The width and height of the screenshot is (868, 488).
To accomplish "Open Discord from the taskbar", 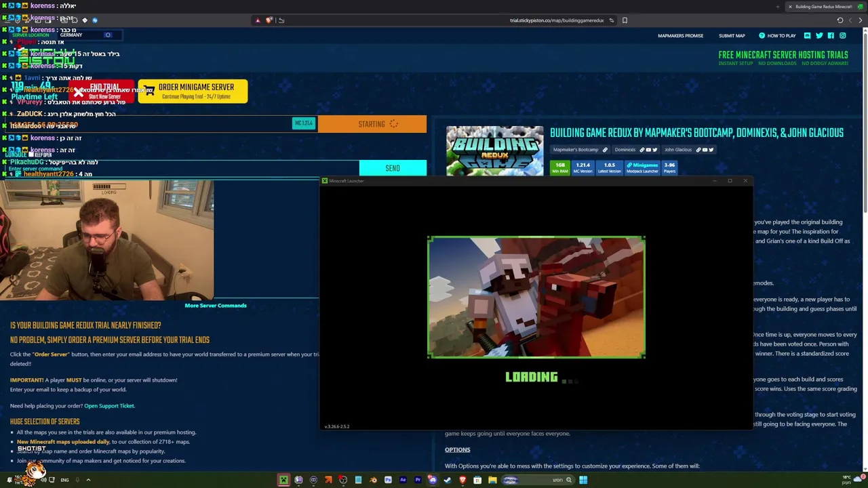I will [433, 480].
